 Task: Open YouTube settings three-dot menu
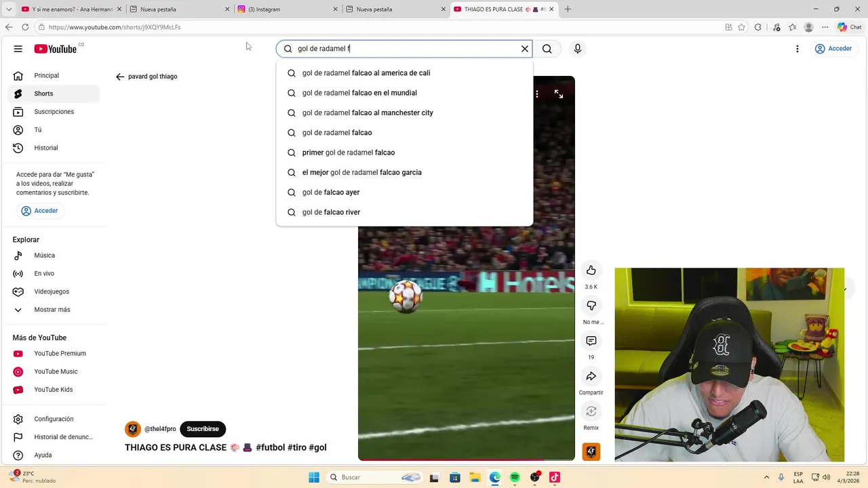point(797,49)
